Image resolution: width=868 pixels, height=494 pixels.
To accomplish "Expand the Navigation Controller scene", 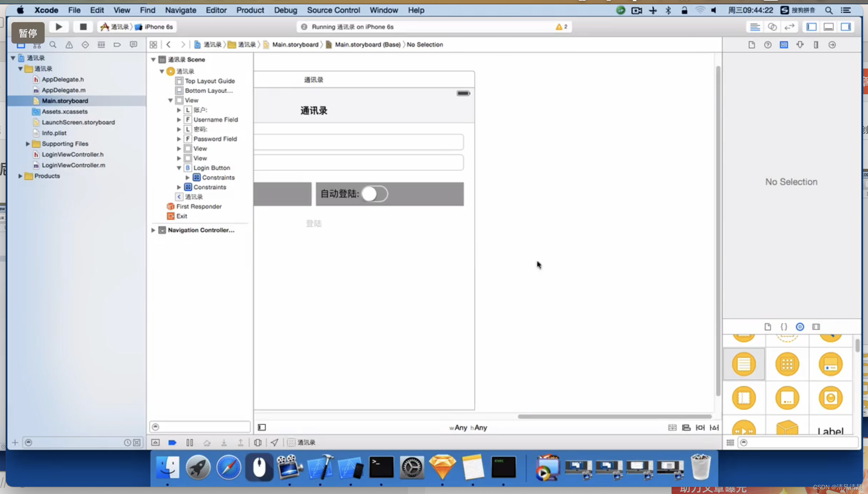I will [x=153, y=230].
